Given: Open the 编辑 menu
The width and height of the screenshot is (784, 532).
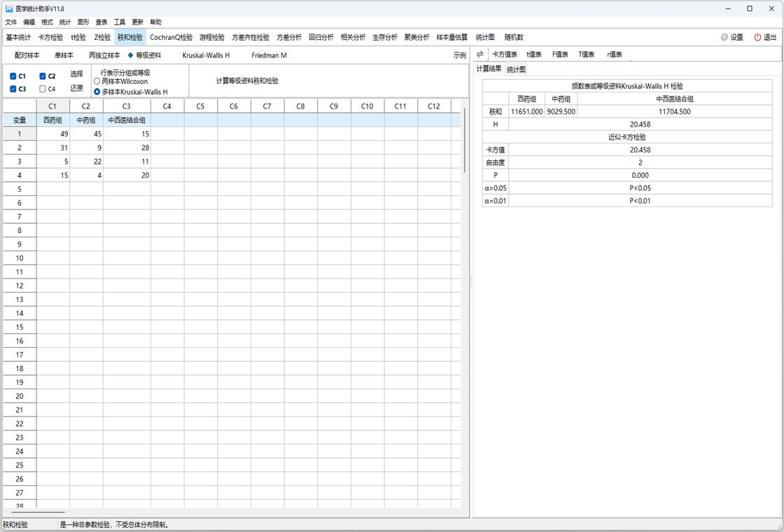Looking at the screenshot, I should click(x=29, y=22).
